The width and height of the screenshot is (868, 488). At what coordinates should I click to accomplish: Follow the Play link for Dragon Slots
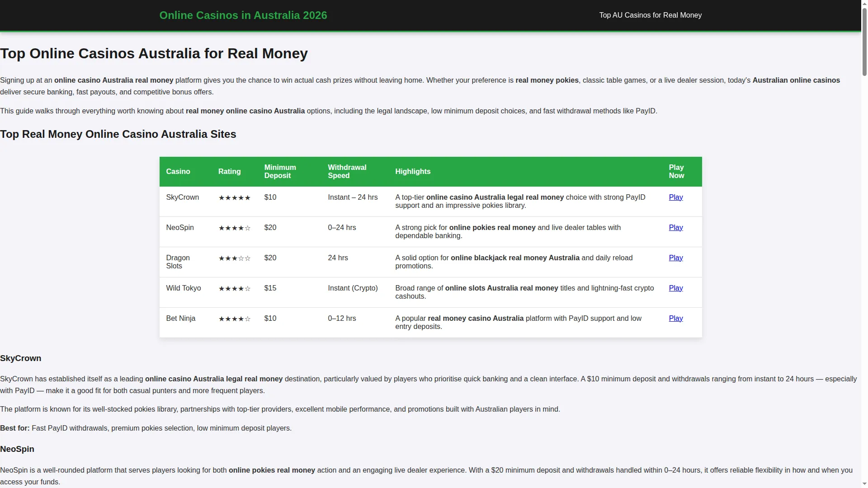[675, 258]
